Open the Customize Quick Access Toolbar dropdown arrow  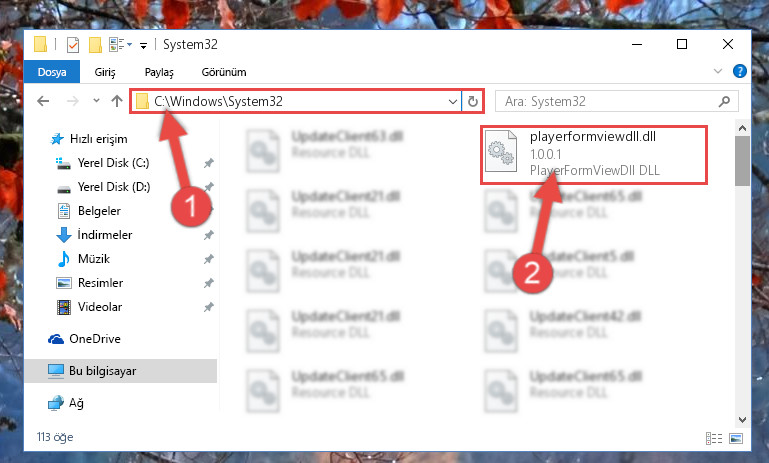coord(143,46)
